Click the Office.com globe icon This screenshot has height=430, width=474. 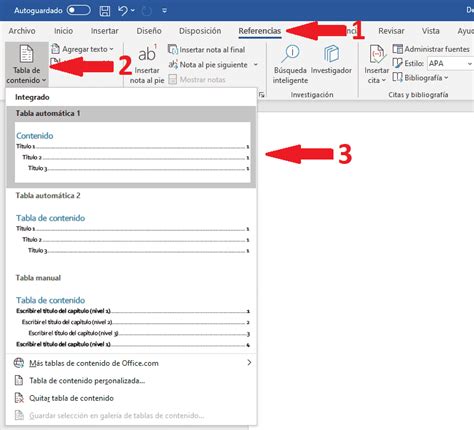[19, 363]
